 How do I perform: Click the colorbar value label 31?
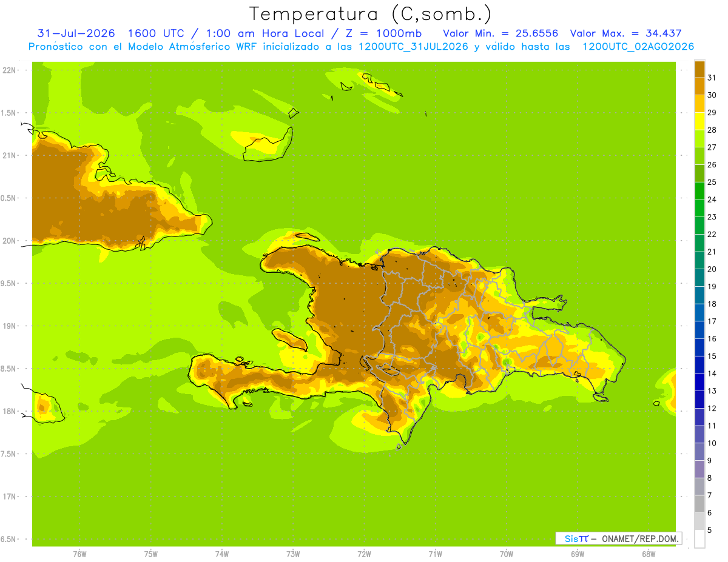tap(712, 78)
